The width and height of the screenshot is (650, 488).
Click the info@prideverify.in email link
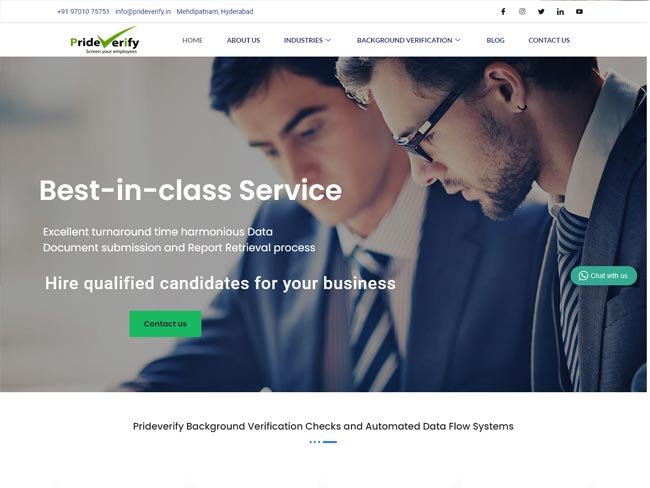143,12
